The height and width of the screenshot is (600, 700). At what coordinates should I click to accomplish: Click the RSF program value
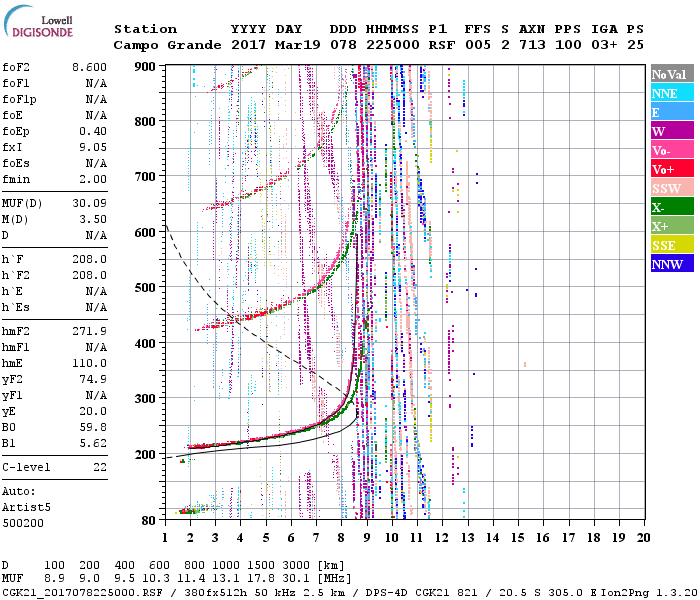tap(442, 45)
